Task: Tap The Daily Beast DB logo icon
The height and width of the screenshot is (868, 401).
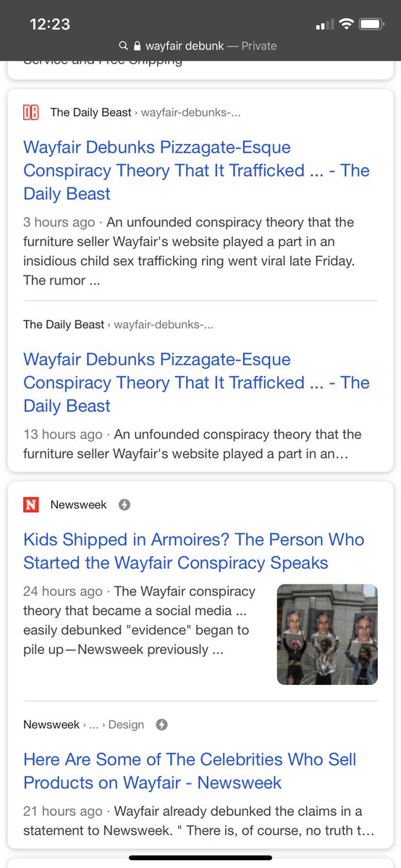Action: pyautogui.click(x=31, y=112)
